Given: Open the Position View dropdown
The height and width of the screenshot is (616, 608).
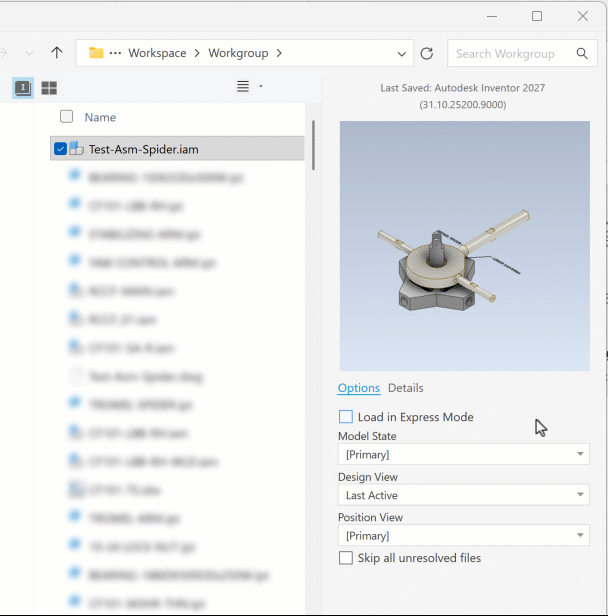Looking at the screenshot, I should 463,535.
